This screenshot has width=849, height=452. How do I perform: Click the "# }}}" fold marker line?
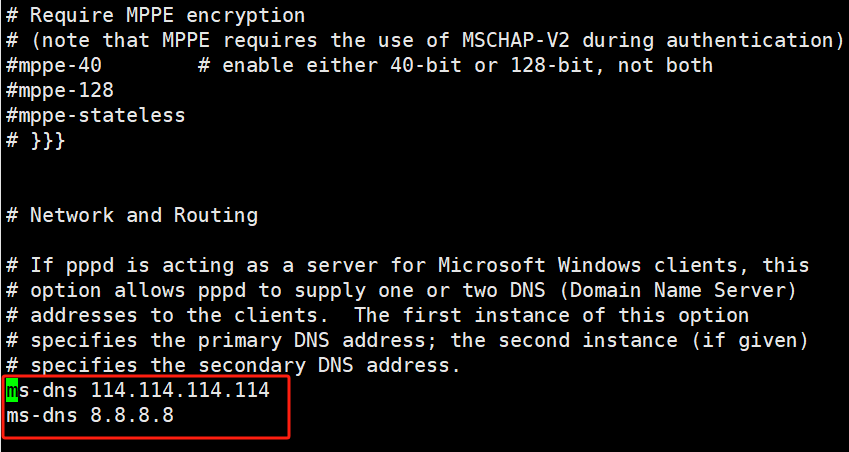[x=36, y=141]
